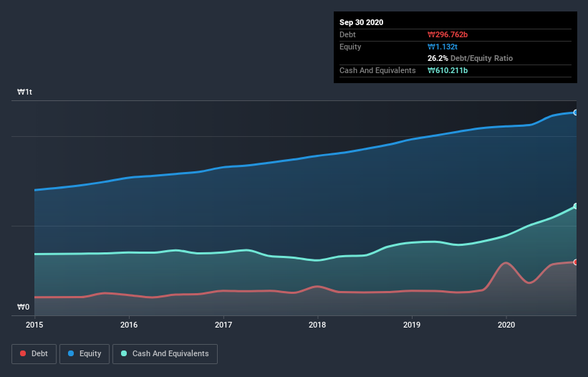The width and height of the screenshot is (588, 377).
Task: Click the 2018 x-axis label
Action: pos(317,325)
